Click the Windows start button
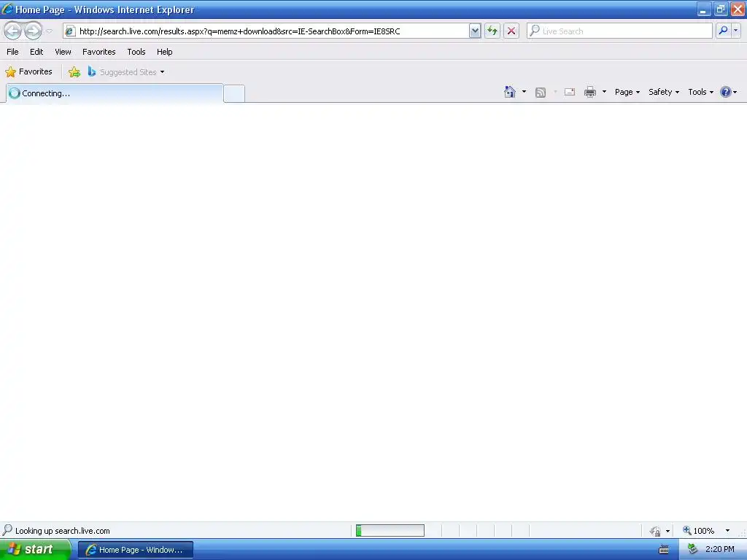The width and height of the screenshot is (747, 560). coord(35,550)
